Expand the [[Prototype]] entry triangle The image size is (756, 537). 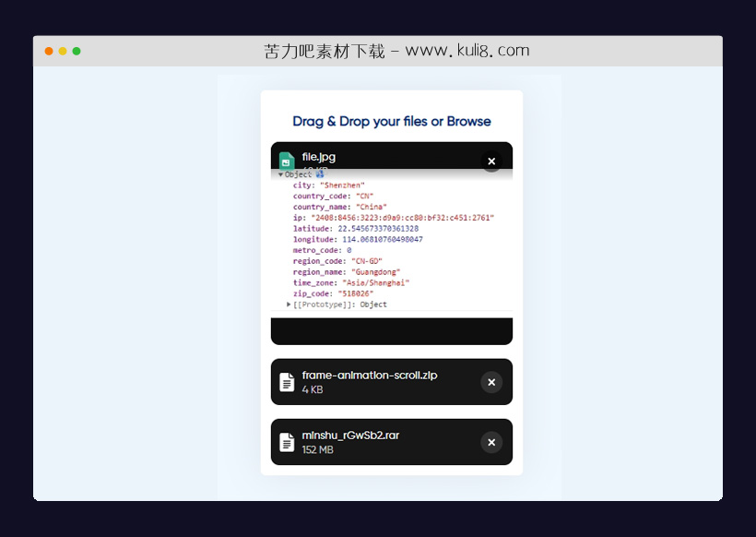[289, 304]
